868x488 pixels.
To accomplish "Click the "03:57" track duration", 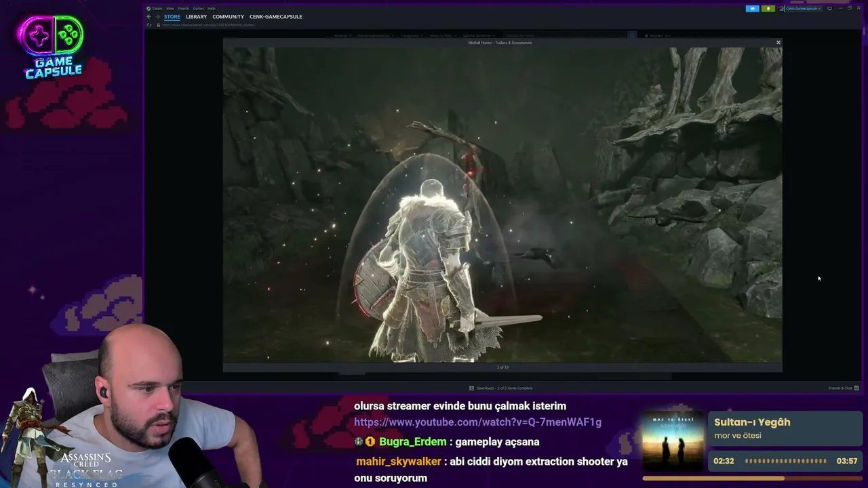I will [x=847, y=461].
